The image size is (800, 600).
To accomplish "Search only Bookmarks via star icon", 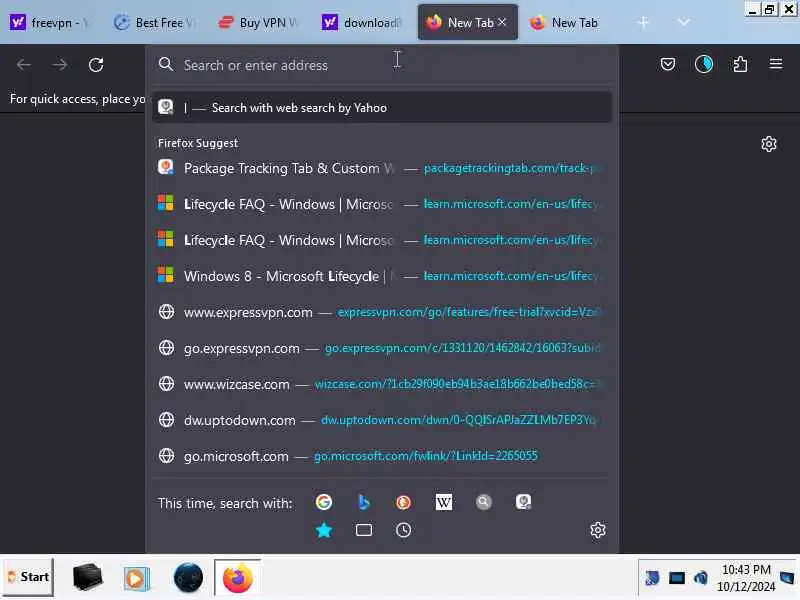I will 324,530.
